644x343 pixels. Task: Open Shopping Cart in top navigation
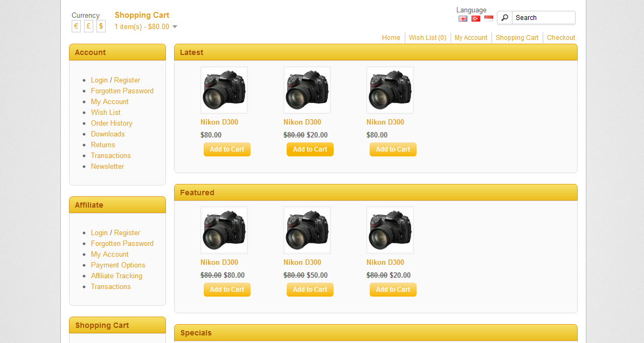click(517, 37)
